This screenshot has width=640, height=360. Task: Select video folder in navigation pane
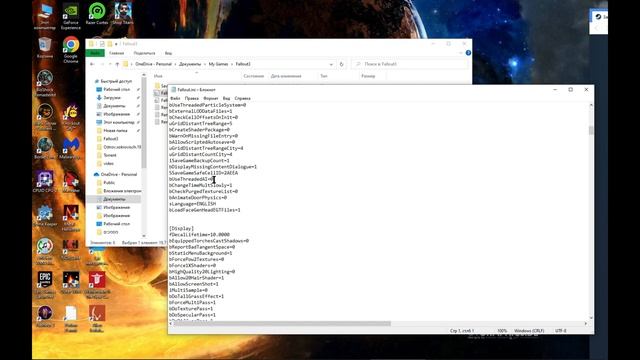[109, 163]
